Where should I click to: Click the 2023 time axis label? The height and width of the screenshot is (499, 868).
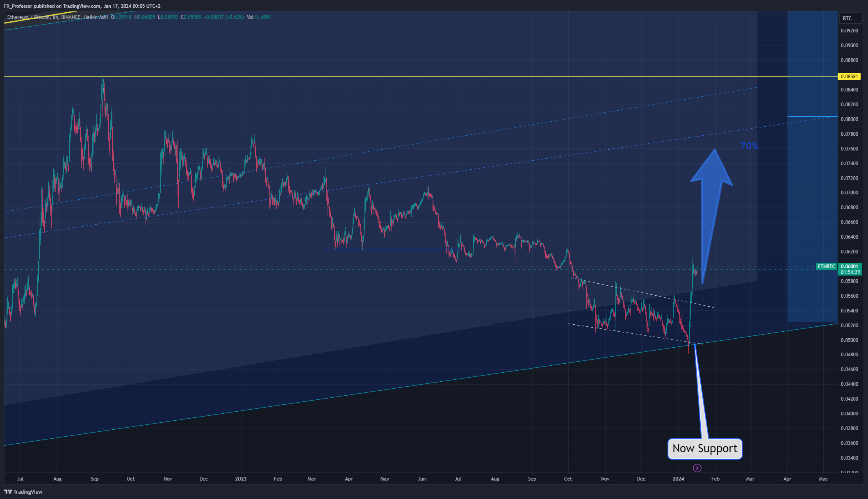[241, 479]
